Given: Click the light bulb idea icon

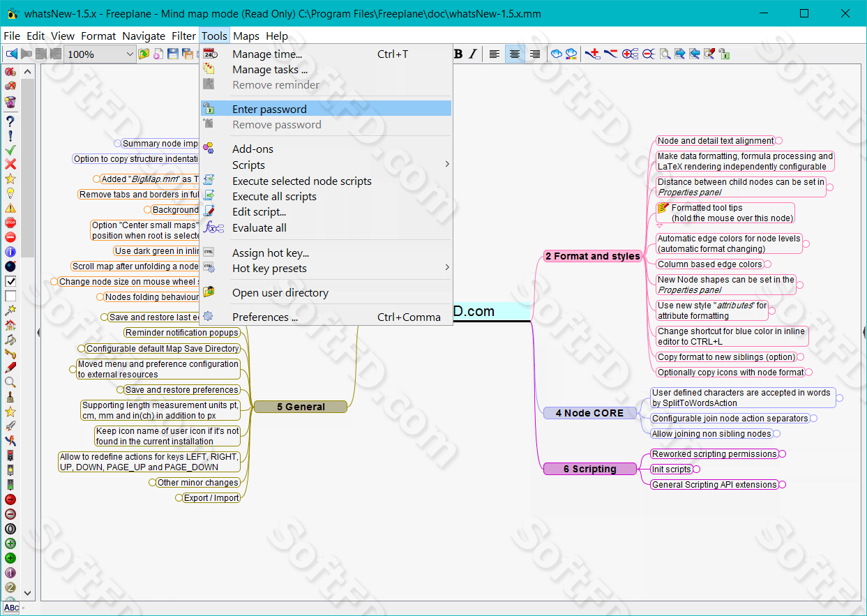Looking at the screenshot, I should 10,193.
